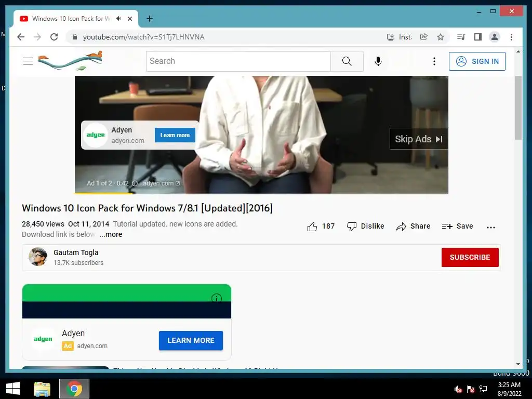Image resolution: width=532 pixels, height=399 pixels.
Task: Mute the tab via speaker icon
Action: pos(119,19)
